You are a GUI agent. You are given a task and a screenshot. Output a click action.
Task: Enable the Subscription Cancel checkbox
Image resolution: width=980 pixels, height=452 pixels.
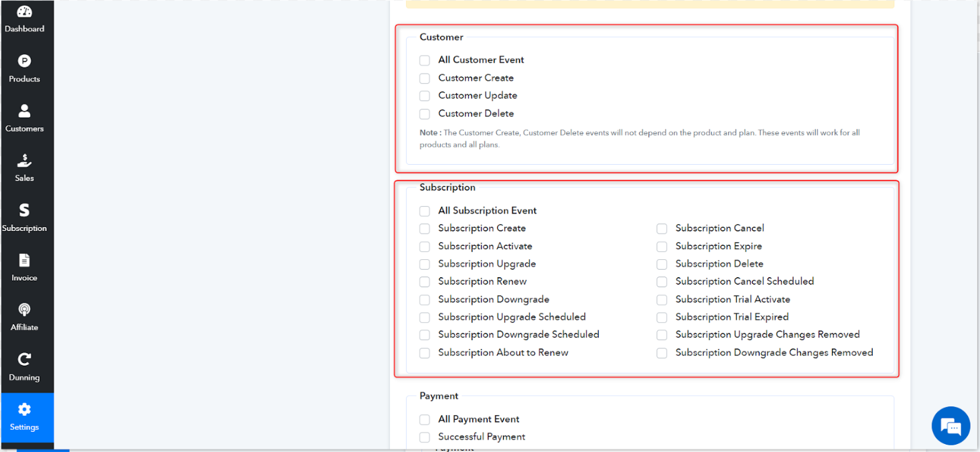(x=662, y=228)
